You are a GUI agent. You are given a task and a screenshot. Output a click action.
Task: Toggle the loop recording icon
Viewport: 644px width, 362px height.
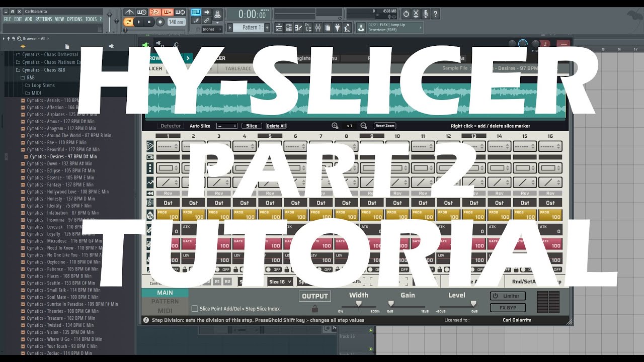(x=181, y=12)
